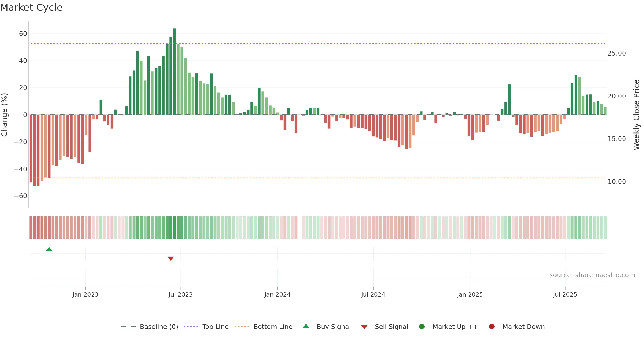Click the Weekly Close Price axis title
The image size is (644, 362).
click(x=636, y=115)
